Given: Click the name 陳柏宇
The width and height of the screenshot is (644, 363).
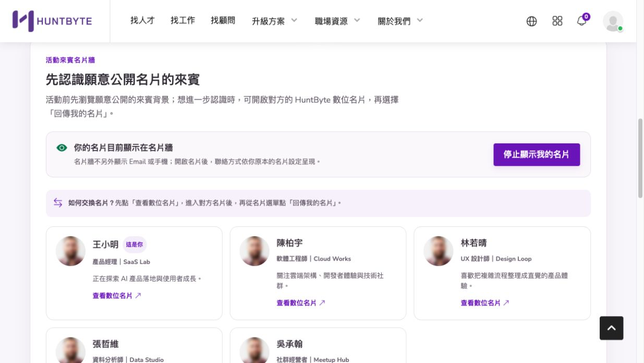Looking at the screenshot, I should pos(290,243).
